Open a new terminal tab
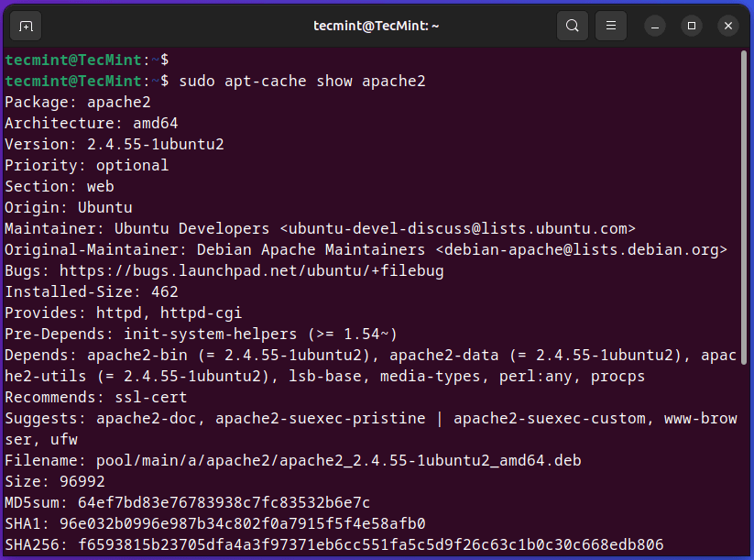This screenshot has width=754, height=560. click(26, 26)
